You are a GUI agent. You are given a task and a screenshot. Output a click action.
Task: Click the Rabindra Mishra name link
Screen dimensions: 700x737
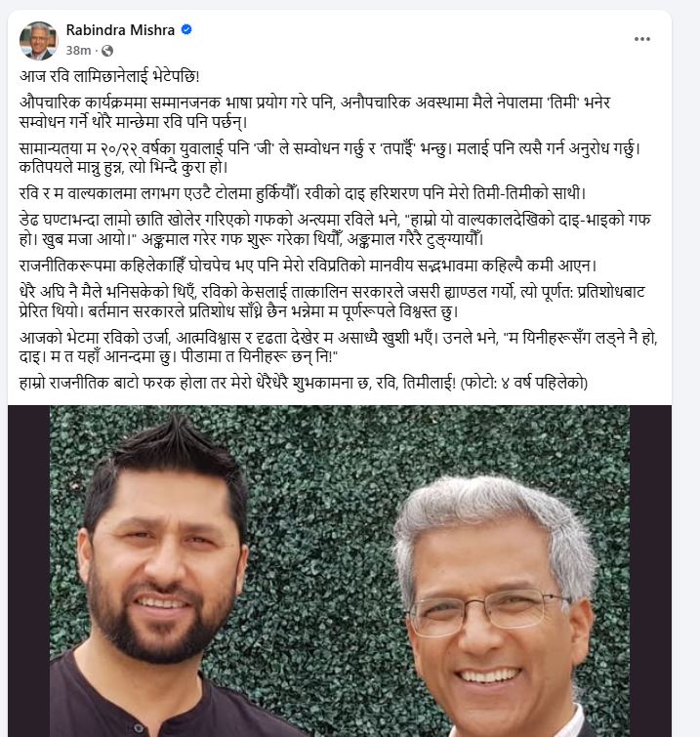(x=120, y=30)
